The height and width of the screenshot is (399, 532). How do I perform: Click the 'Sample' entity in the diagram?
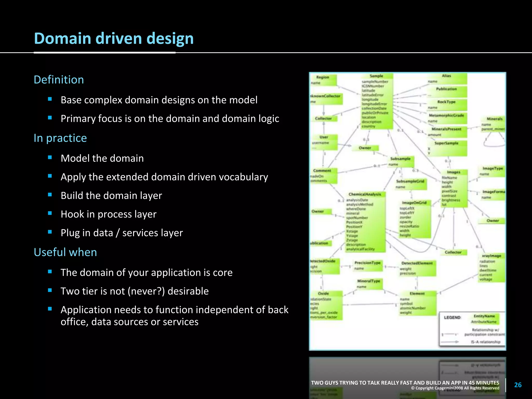(x=377, y=101)
